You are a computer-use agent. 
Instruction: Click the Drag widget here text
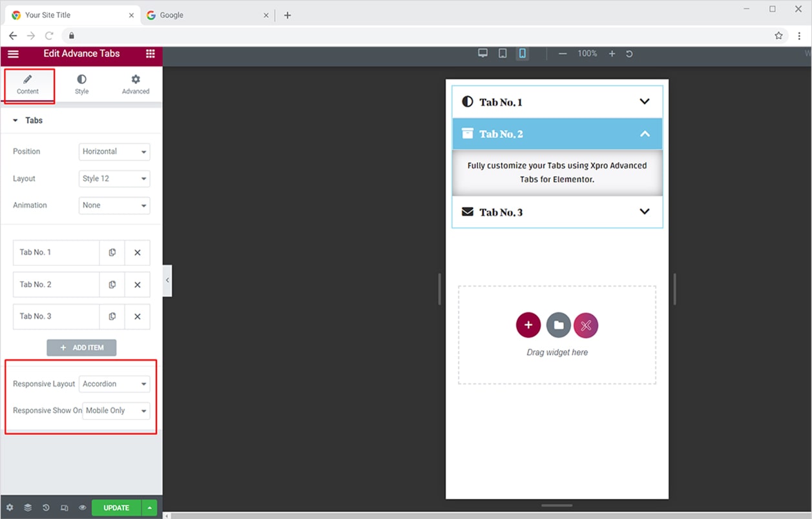click(x=557, y=352)
